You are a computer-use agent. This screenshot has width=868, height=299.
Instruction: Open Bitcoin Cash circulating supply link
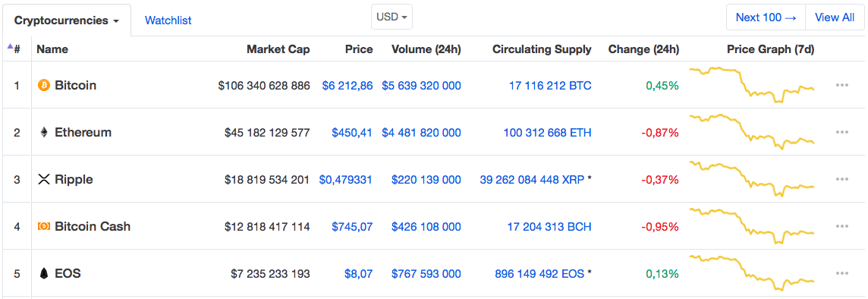click(549, 226)
